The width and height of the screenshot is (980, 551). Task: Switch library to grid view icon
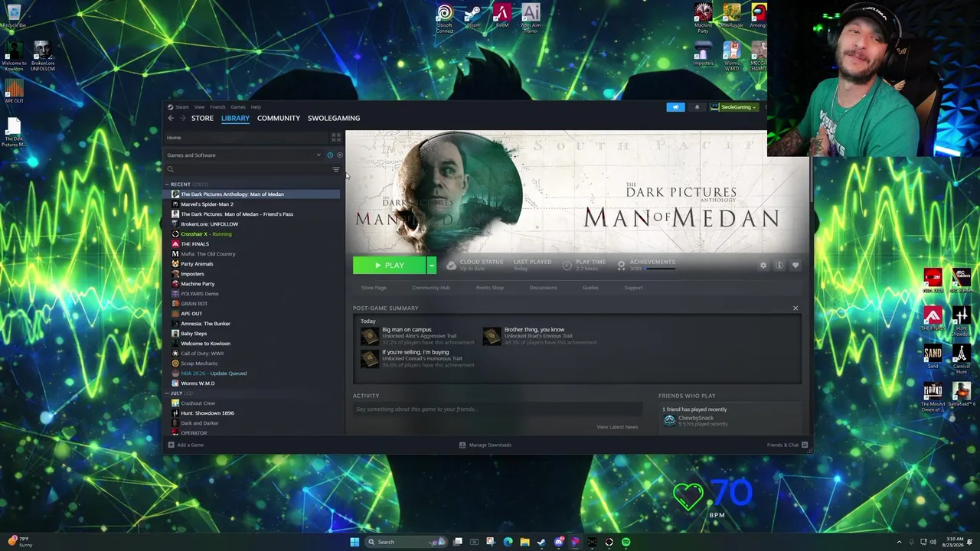pos(335,138)
